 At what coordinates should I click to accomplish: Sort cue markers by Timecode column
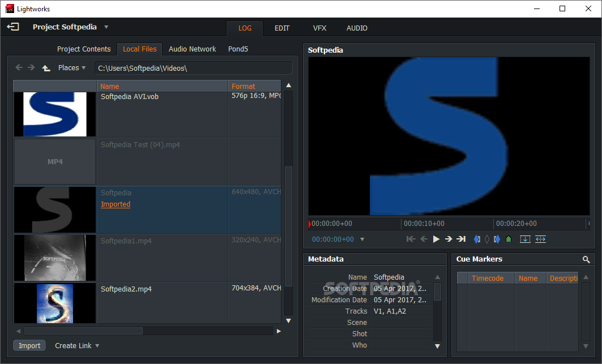pyautogui.click(x=492, y=279)
